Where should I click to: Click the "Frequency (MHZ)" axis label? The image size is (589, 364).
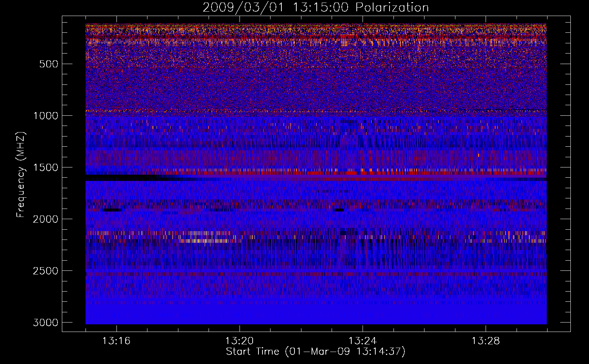coord(21,175)
